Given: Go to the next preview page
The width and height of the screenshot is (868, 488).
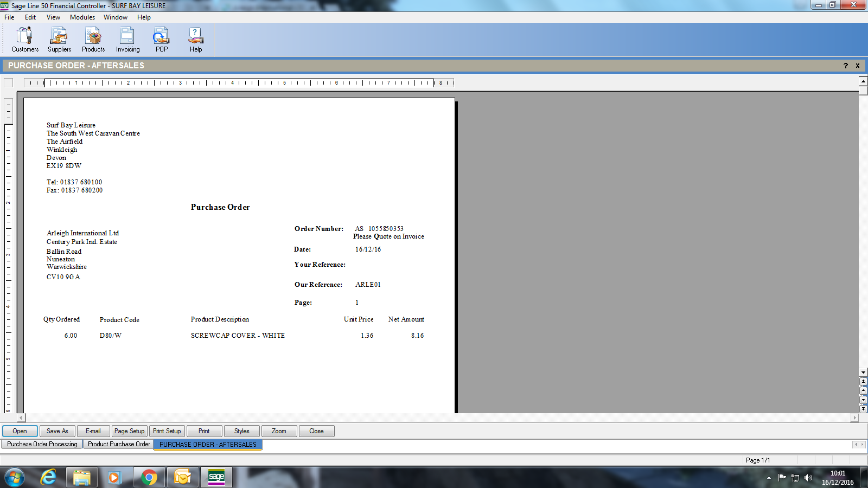Looking at the screenshot, I should 863,400.
